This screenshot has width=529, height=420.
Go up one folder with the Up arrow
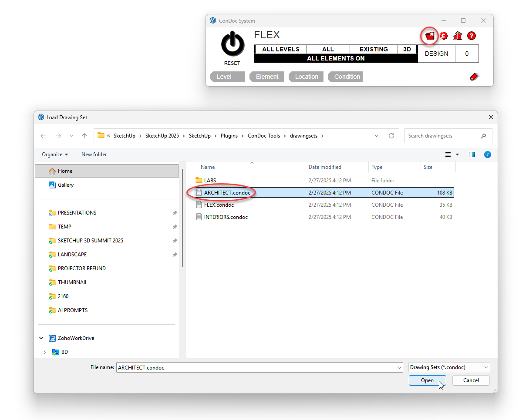[84, 136]
